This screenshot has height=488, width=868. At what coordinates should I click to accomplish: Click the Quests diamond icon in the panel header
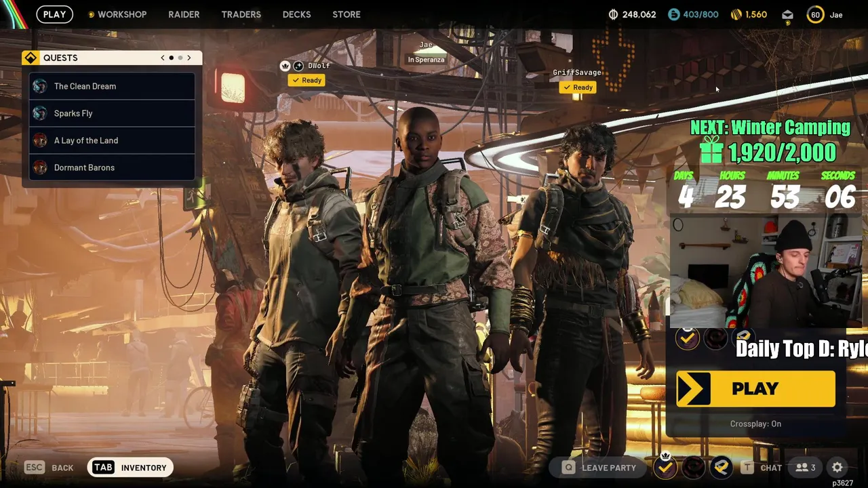pyautogui.click(x=31, y=58)
